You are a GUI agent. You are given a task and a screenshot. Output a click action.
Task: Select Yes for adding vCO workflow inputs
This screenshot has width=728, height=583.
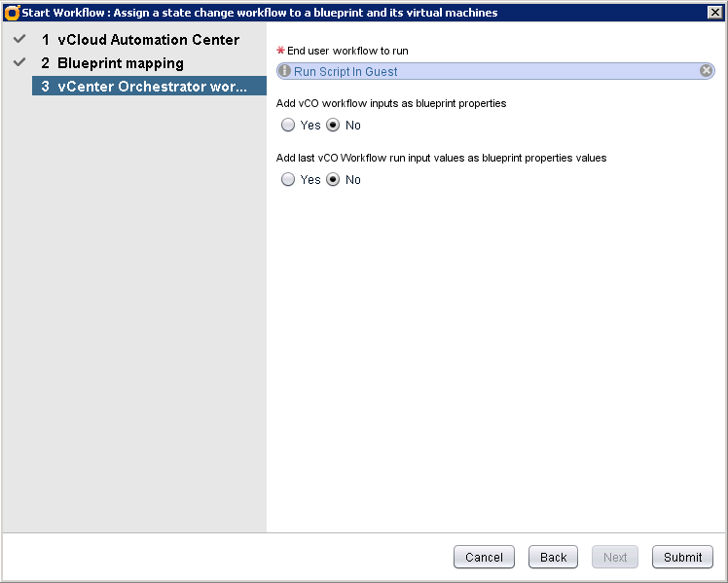pos(287,126)
